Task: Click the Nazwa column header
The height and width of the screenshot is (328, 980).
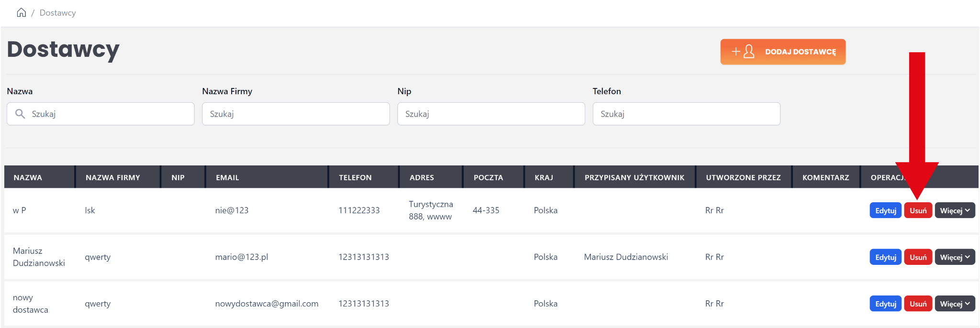Action: click(x=28, y=177)
